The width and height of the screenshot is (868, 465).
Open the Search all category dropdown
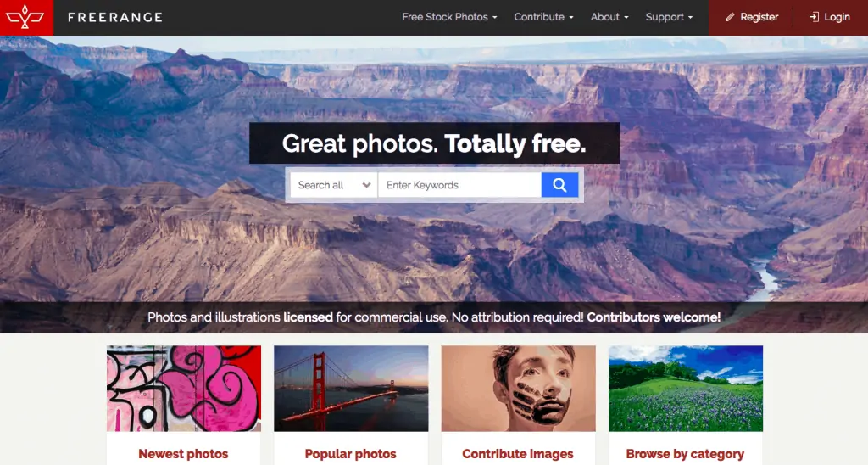tap(334, 185)
